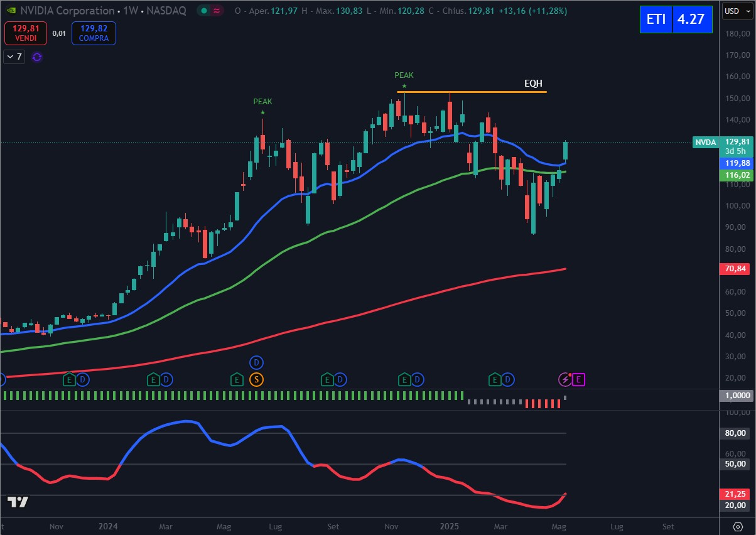Viewport: 756px width, 535px height.
Task: Expand the collapsed indicators legend showing 7
Action: point(14,57)
